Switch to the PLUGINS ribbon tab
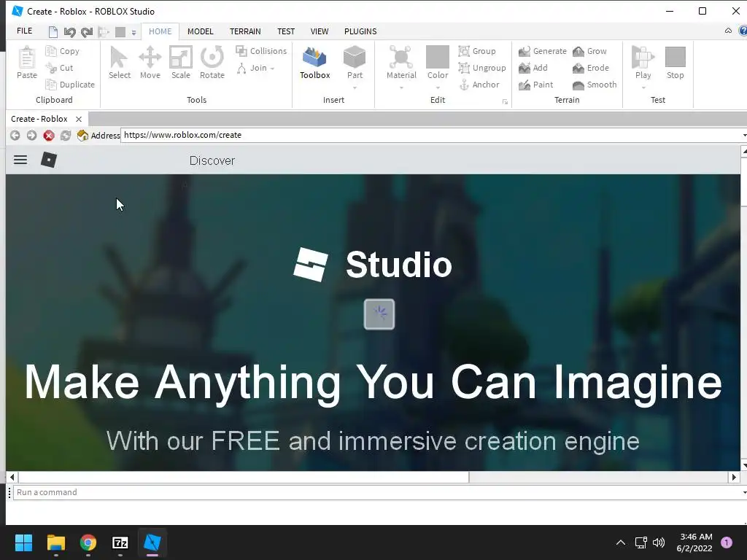 pyautogui.click(x=360, y=31)
